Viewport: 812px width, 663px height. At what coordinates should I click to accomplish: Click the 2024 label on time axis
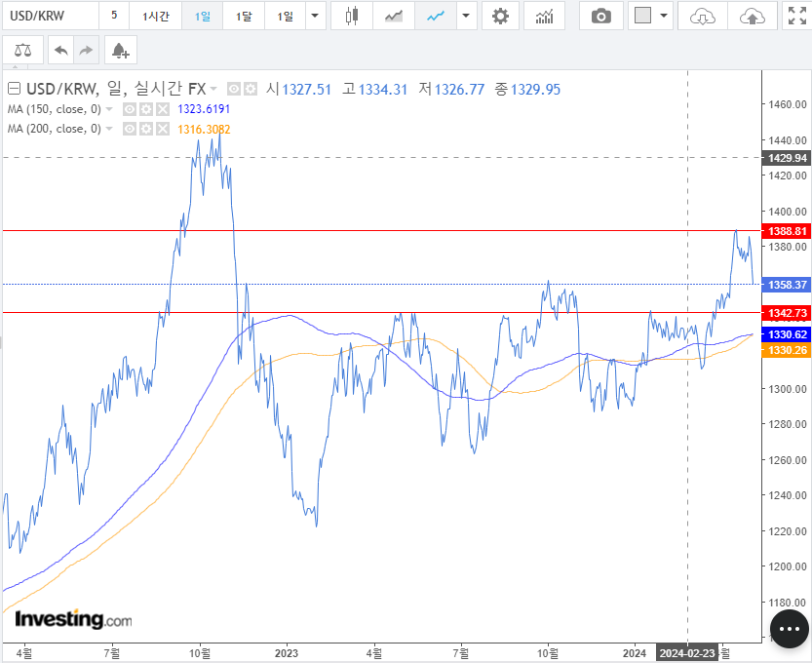coord(635,653)
